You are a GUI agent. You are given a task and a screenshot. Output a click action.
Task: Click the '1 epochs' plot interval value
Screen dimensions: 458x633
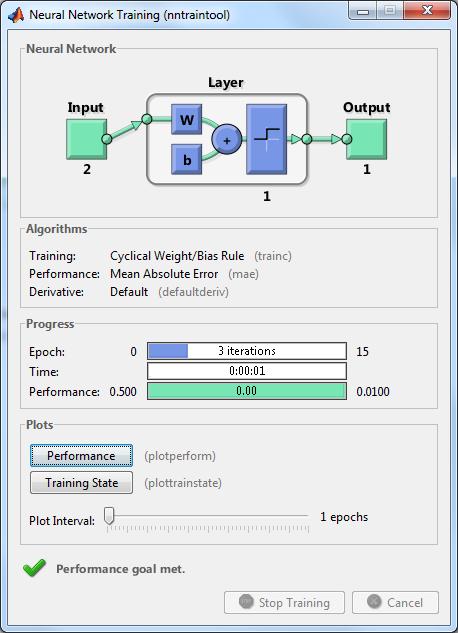click(x=344, y=517)
